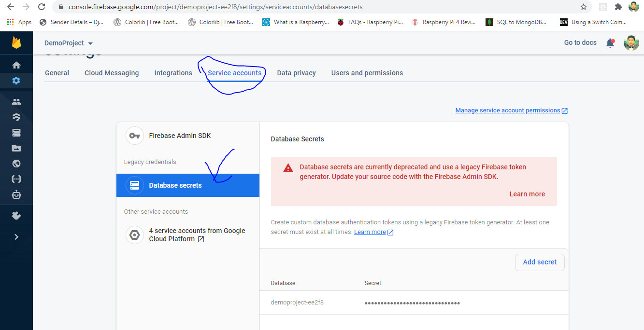Click the Add secret button
The image size is (644, 330).
[x=540, y=262]
